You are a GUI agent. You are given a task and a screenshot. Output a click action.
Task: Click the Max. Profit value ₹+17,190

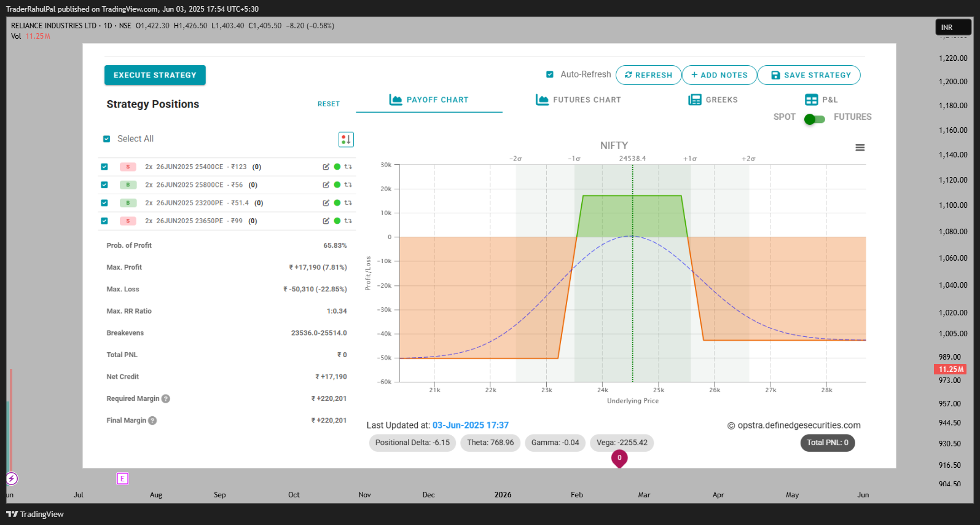[x=318, y=267]
